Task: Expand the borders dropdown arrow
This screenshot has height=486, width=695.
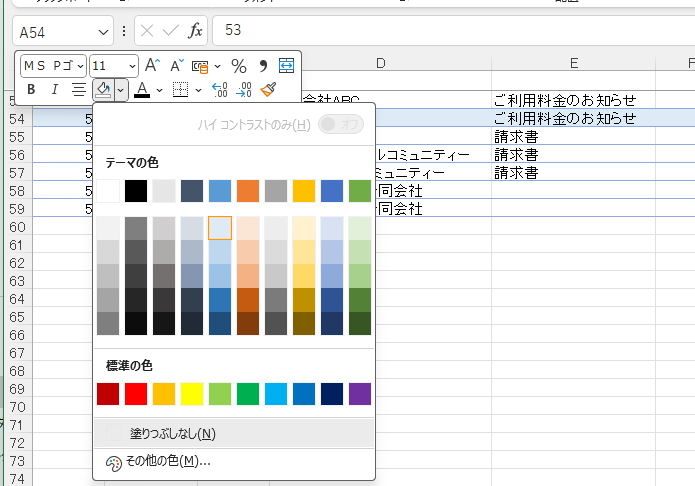Action: [198, 90]
